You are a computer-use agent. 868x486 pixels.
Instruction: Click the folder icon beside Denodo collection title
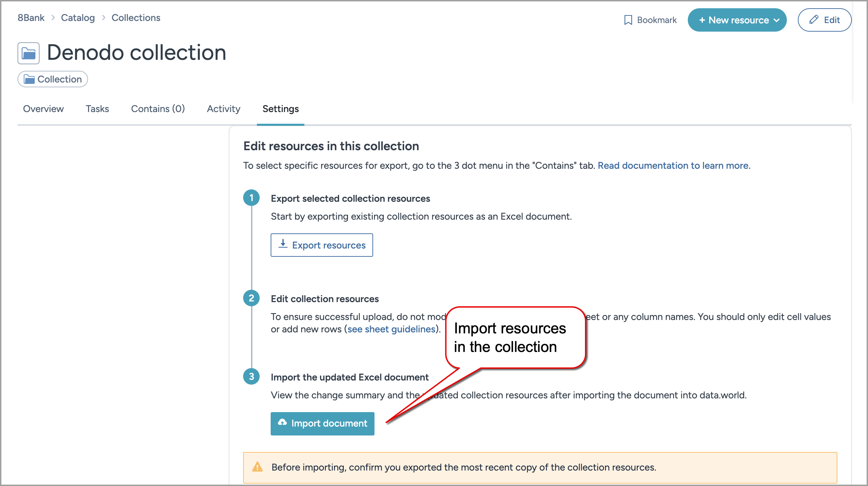tap(29, 53)
